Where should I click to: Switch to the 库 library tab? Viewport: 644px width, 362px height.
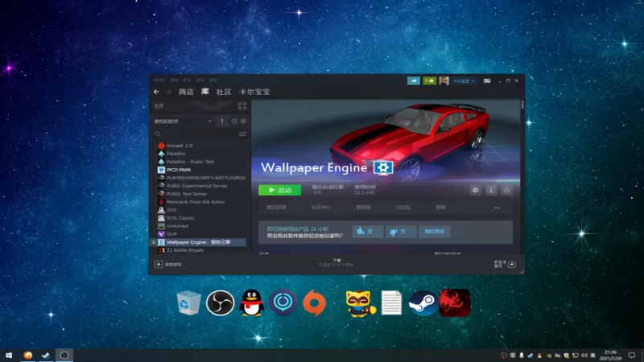[205, 92]
